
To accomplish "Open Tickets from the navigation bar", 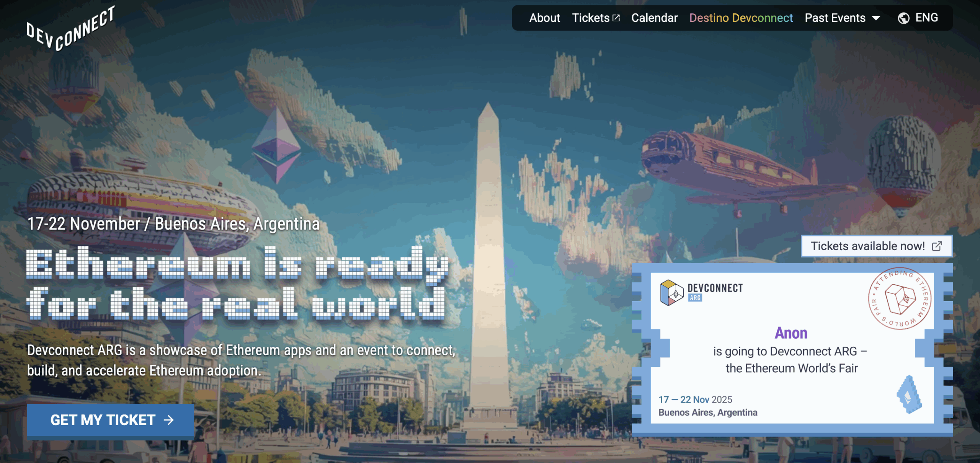I will coord(590,18).
